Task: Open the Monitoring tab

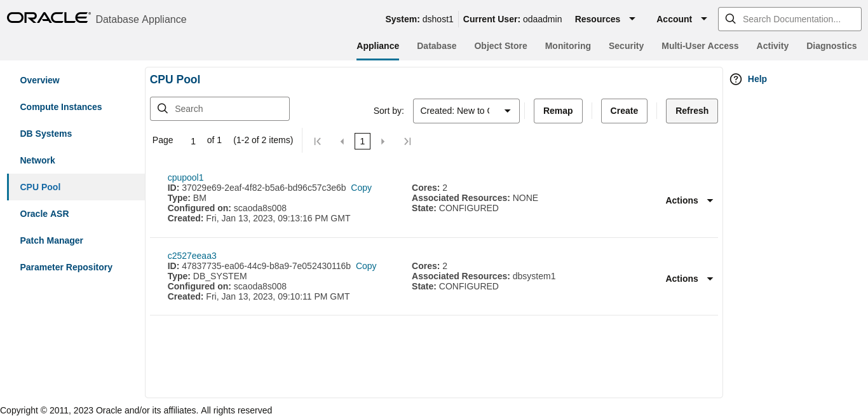Action: (x=567, y=46)
